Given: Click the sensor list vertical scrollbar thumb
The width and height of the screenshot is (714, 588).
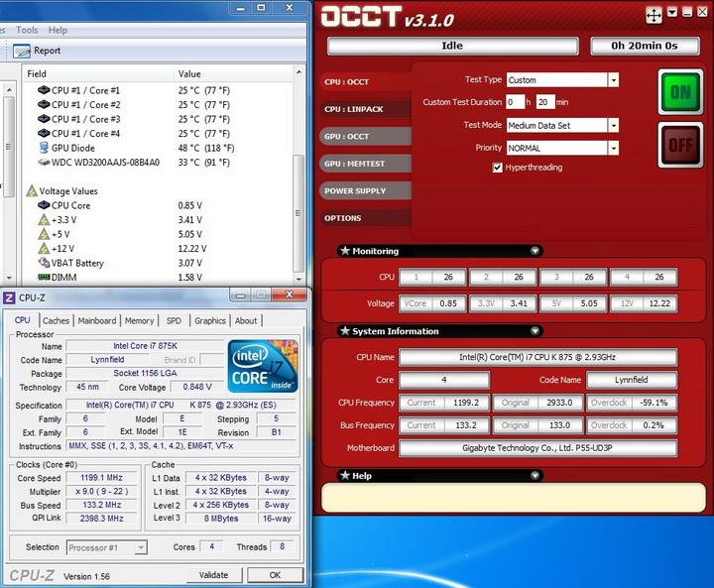Looking at the screenshot, I should [x=298, y=213].
